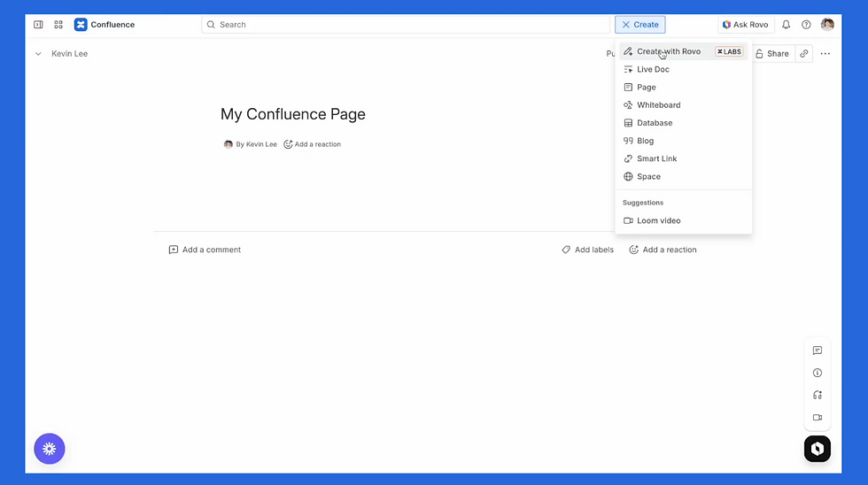Open the help question mark icon
Viewport: 868px width, 485px height.
point(806,24)
